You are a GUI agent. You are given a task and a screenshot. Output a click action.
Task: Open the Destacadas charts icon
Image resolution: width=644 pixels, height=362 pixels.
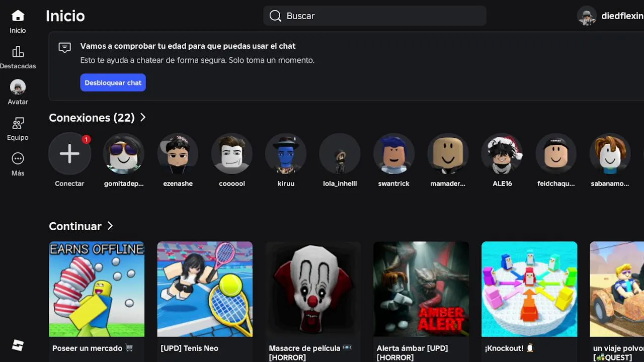18,52
